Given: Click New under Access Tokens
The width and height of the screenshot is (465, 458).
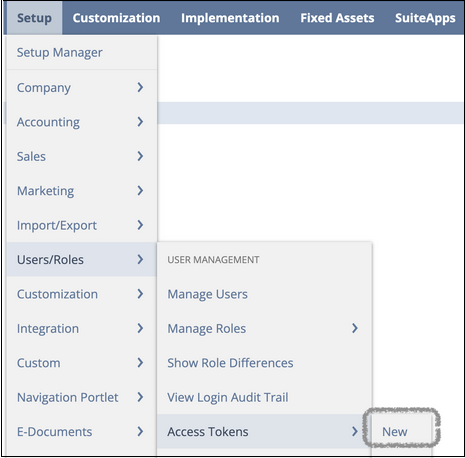Looking at the screenshot, I should 394,432.
